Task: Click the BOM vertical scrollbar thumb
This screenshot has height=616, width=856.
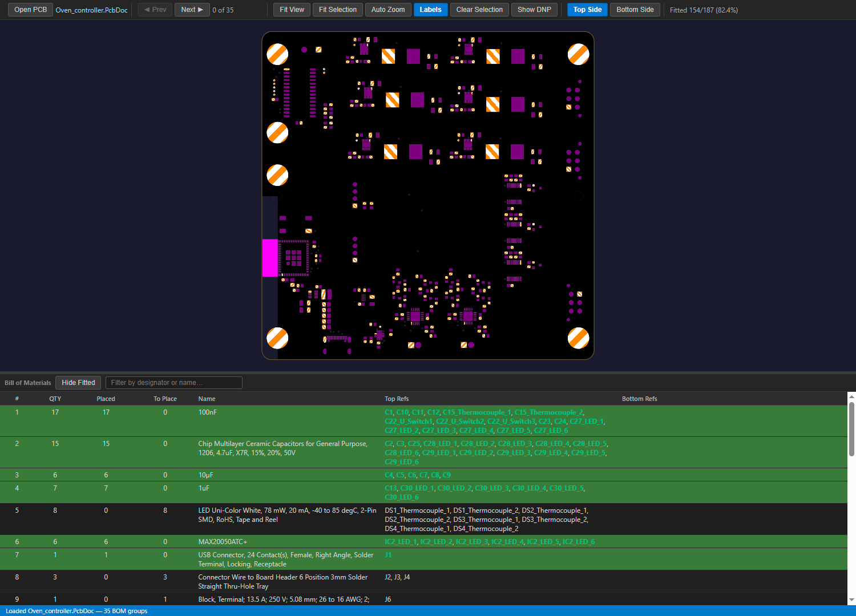Action: point(851,428)
